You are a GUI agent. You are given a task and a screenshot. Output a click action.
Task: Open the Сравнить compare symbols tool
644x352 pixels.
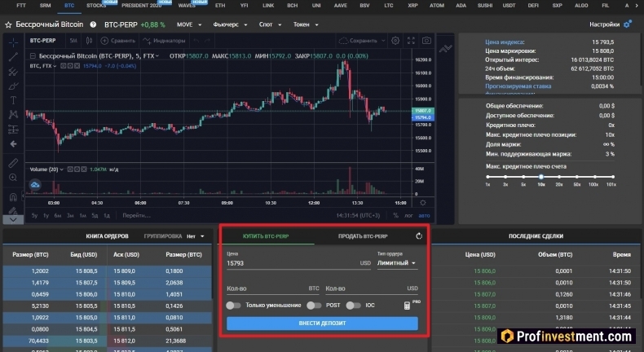point(118,41)
